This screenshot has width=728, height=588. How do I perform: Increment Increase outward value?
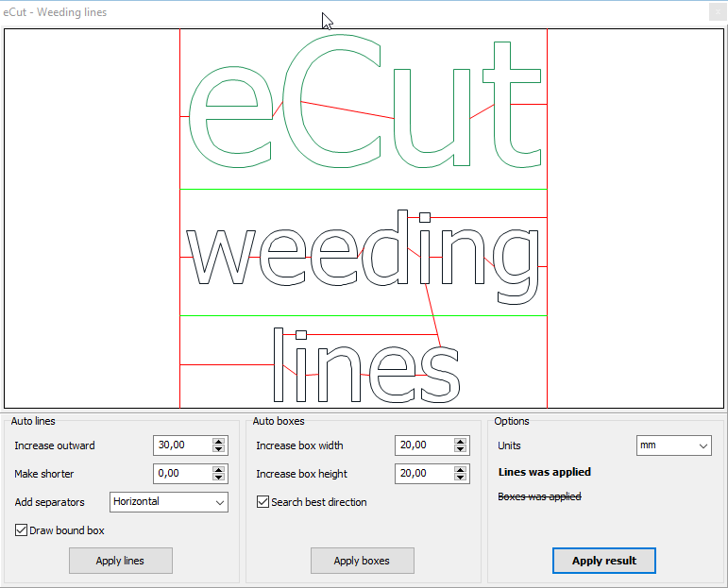pos(219,442)
